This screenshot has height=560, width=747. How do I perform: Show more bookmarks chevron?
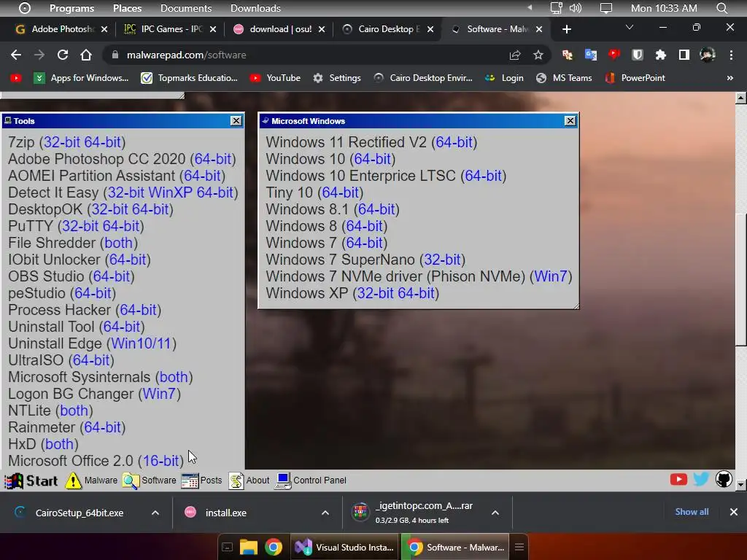(729, 77)
